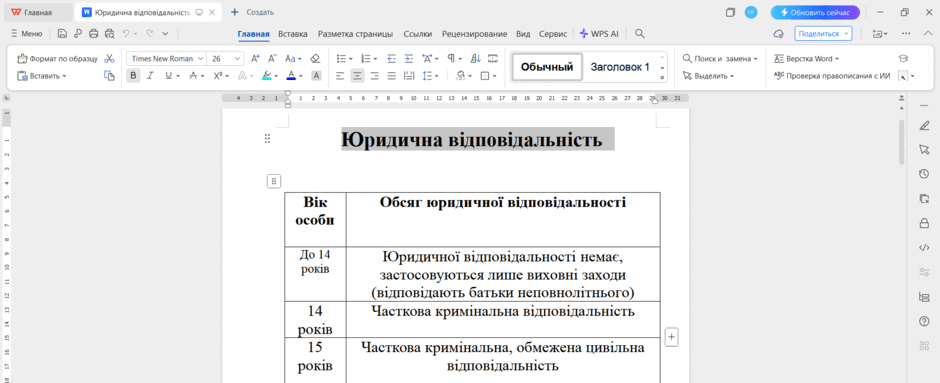Click the Redo arrow icon

(149, 34)
